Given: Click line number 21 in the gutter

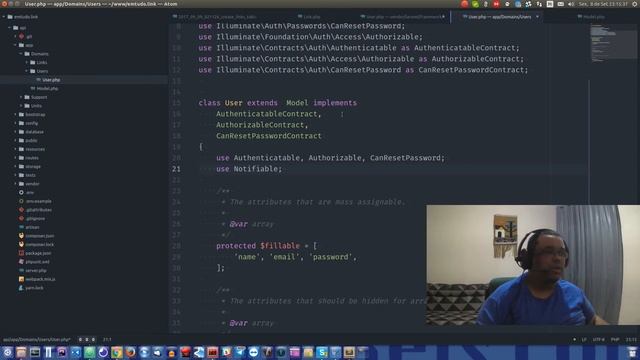Looking at the screenshot, I should (176, 169).
